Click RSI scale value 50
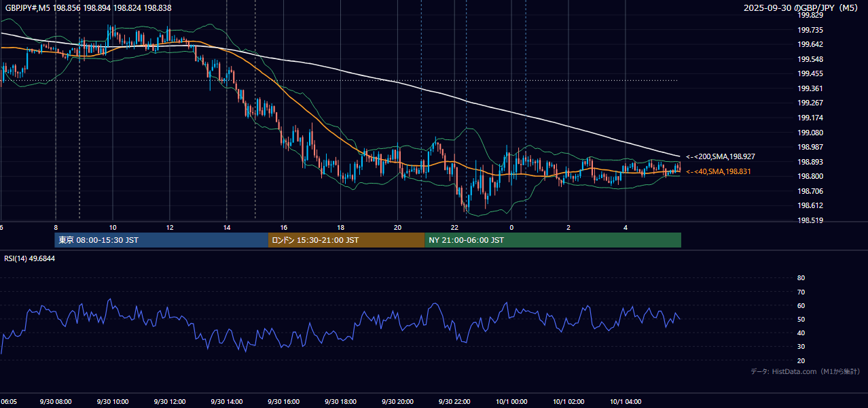This screenshot has width=868, height=408. pos(801,319)
